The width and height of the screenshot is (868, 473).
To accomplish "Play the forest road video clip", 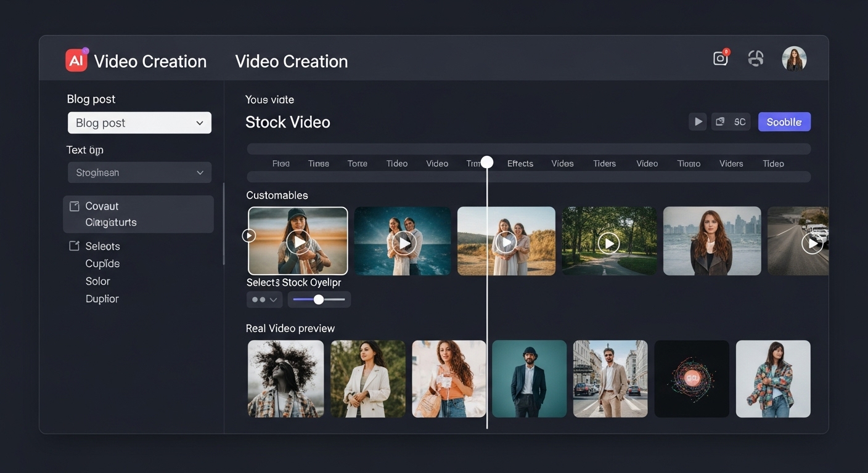I will pyautogui.click(x=608, y=243).
